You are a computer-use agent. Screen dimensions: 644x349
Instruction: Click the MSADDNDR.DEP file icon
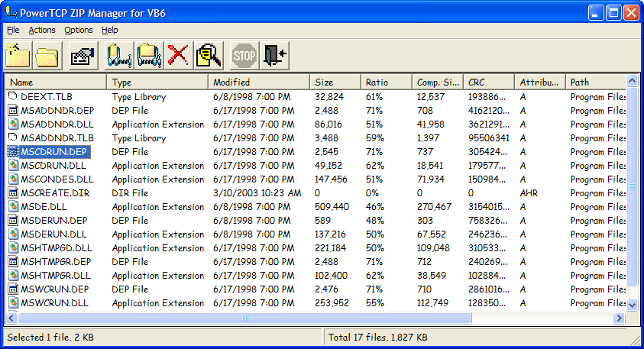[13, 111]
